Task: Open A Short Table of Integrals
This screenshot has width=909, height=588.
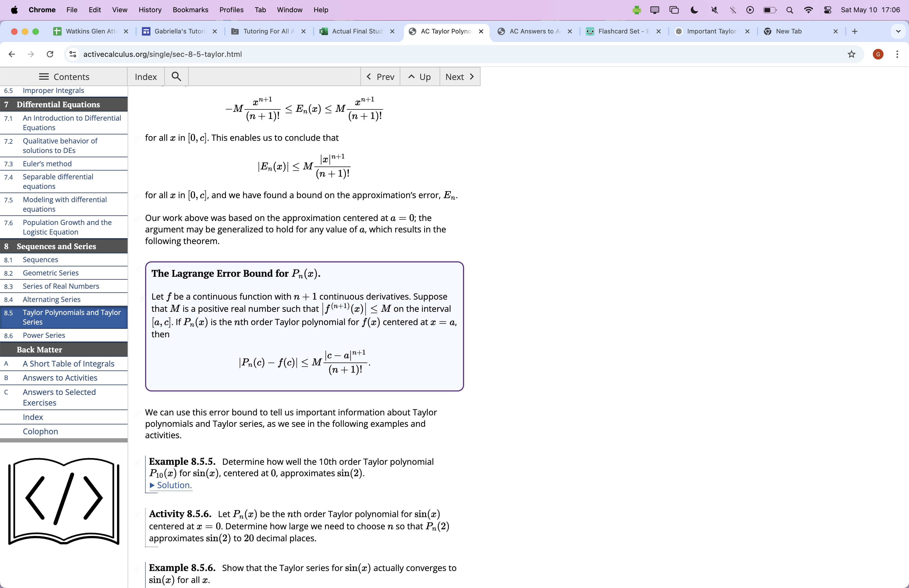Action: tap(68, 364)
